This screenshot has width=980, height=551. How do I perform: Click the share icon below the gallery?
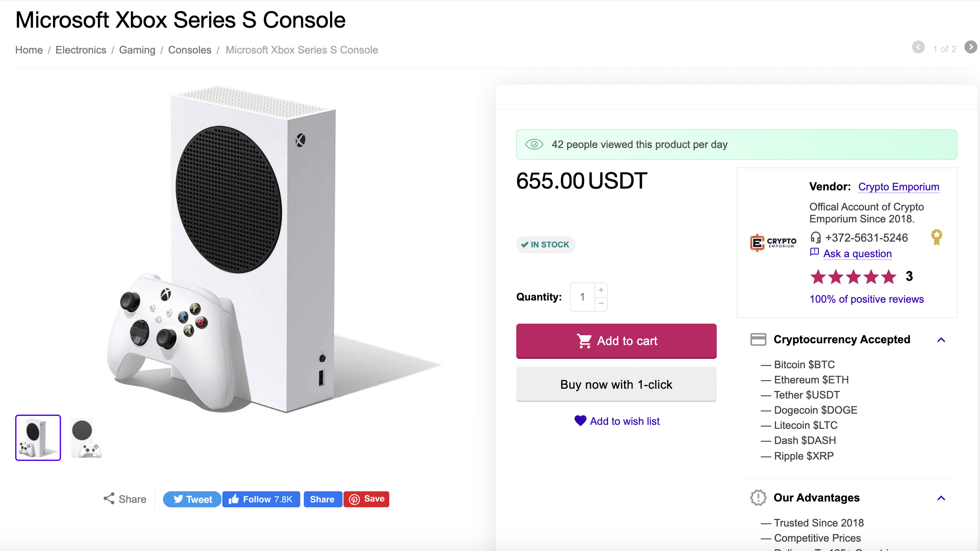[109, 498]
